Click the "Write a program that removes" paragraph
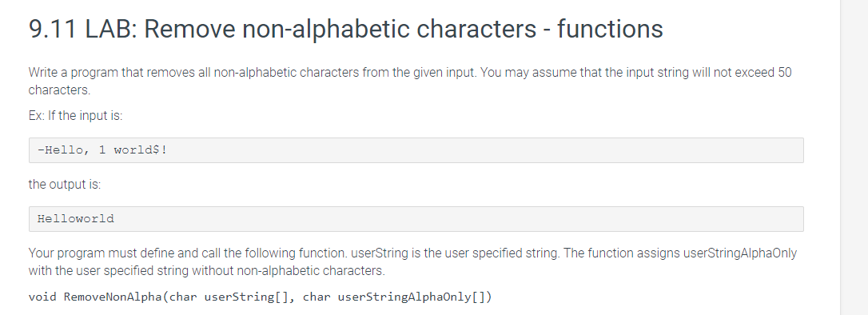This screenshot has height=315, width=868. 410,81
